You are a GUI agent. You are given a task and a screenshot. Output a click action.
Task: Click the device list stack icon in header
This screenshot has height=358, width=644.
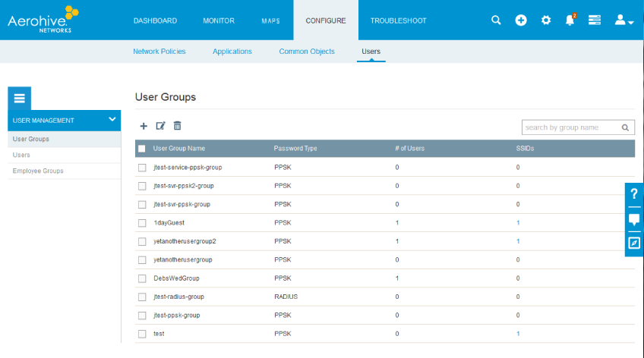[x=595, y=20]
